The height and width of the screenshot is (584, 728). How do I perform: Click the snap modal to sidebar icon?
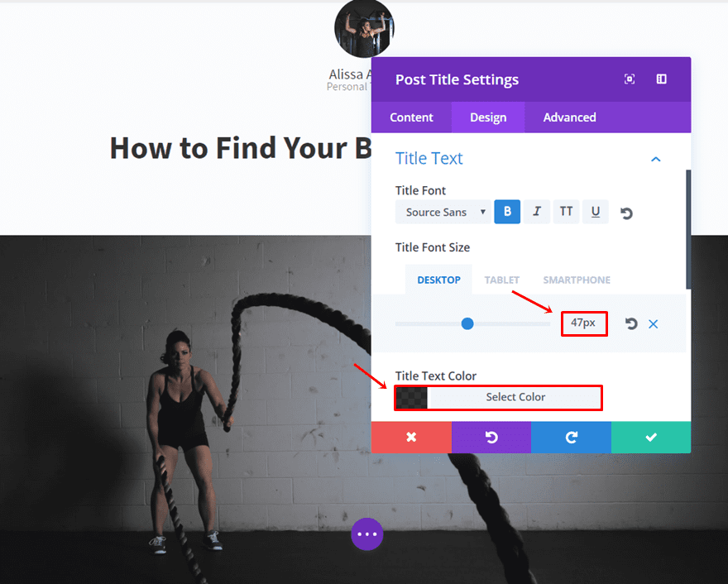(661, 79)
